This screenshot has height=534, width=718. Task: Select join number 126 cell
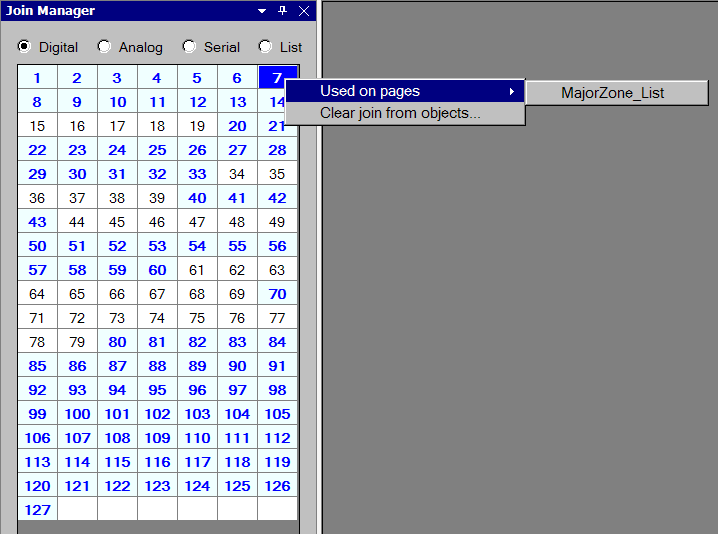(x=277, y=486)
